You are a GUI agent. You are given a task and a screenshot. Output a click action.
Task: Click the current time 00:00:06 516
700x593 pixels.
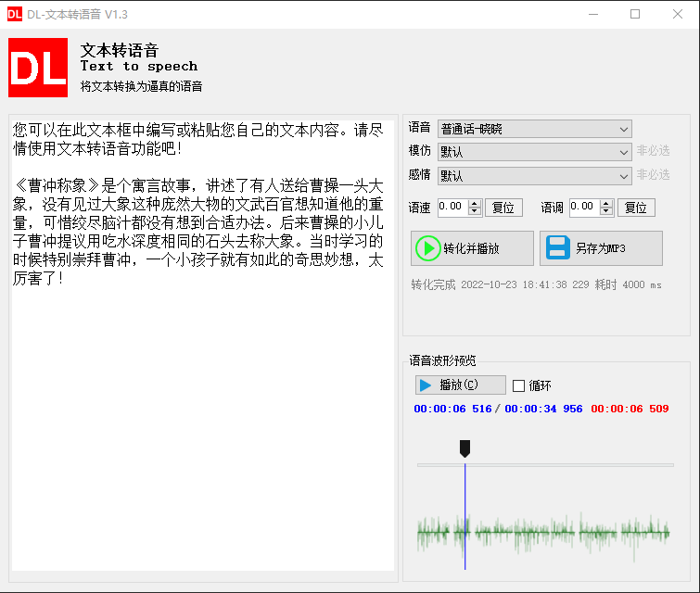click(x=452, y=409)
